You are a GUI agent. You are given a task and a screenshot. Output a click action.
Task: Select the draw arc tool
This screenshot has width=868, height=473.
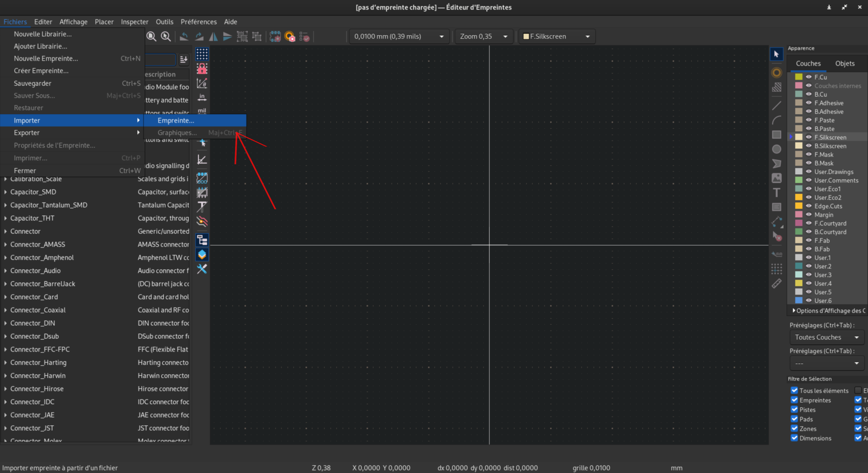tap(777, 120)
